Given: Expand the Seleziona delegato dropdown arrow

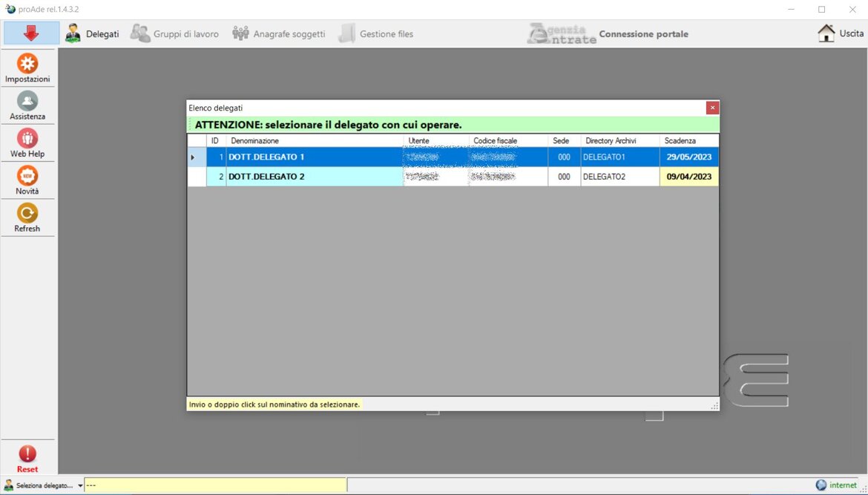Looking at the screenshot, I should point(80,485).
